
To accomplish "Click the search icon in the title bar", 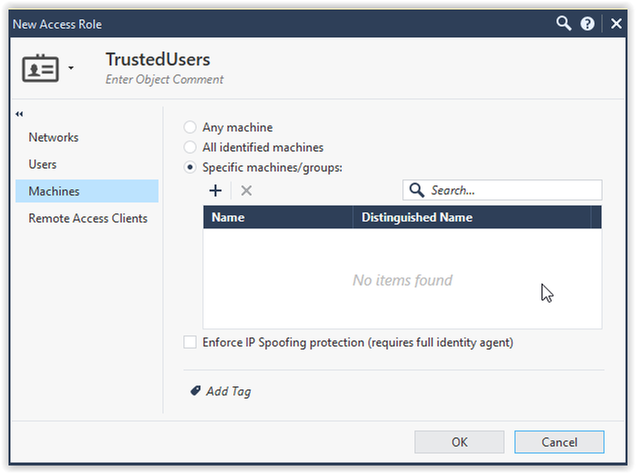I will [x=565, y=23].
